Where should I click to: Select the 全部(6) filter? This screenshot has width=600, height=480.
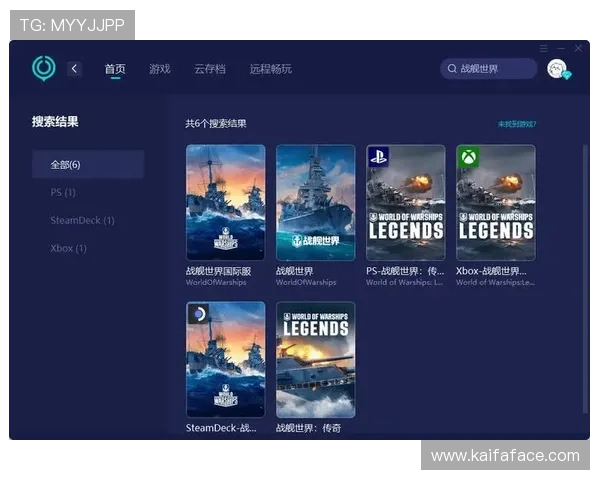[x=88, y=164]
